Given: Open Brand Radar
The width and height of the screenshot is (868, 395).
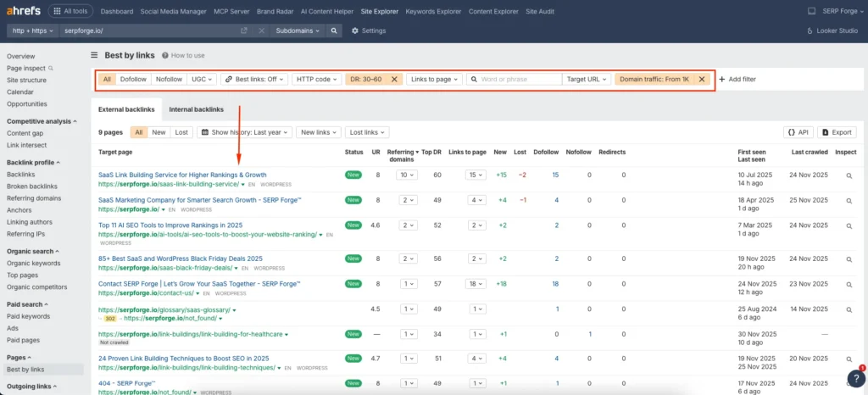Looking at the screenshot, I should 274,11.
